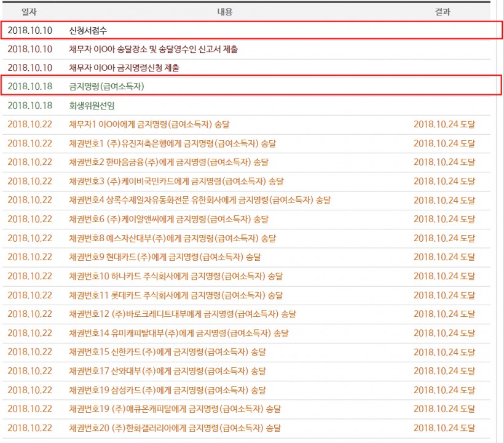The image size is (504, 443).
Task: Click 채권번호12 (주)바로크레디트대부 송달 entry
Action: 183,314
